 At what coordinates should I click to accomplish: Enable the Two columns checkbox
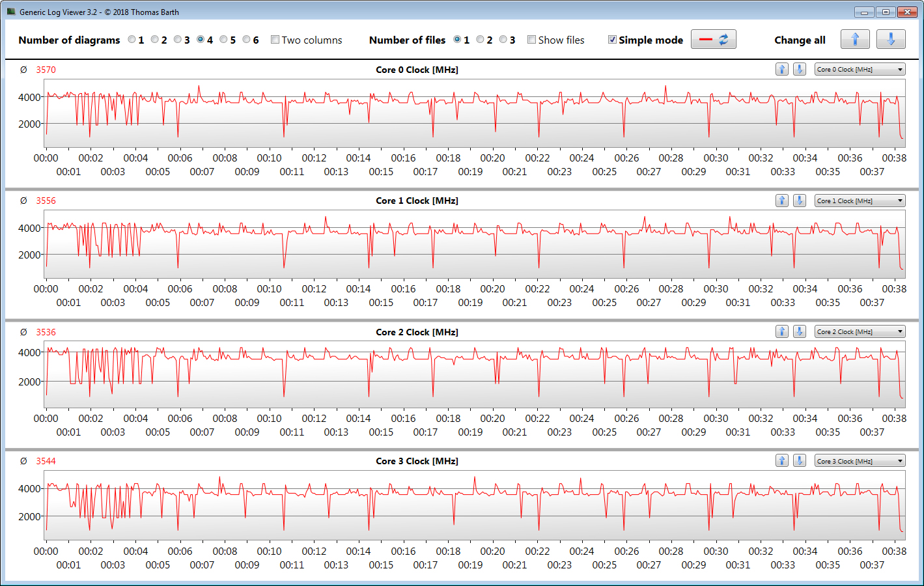[x=275, y=40]
